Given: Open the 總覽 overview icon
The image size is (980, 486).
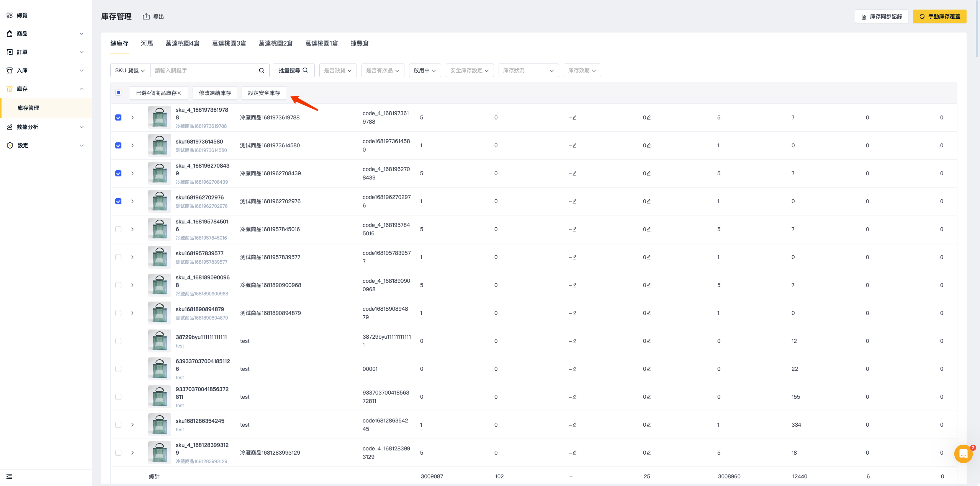Looking at the screenshot, I should click(10, 15).
